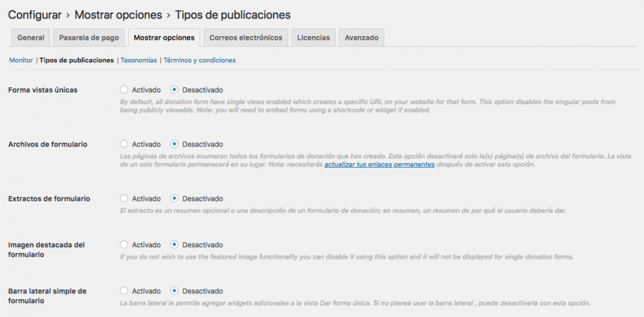Activate Barra lateral simple de formulario

tap(125, 291)
